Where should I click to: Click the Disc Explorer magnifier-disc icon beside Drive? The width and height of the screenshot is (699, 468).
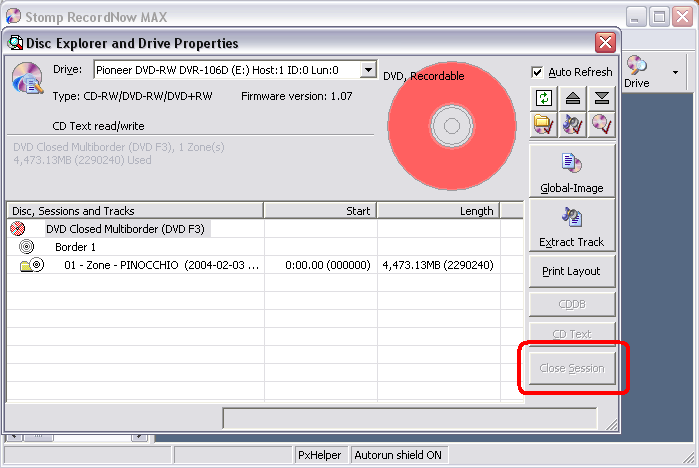click(x=28, y=78)
